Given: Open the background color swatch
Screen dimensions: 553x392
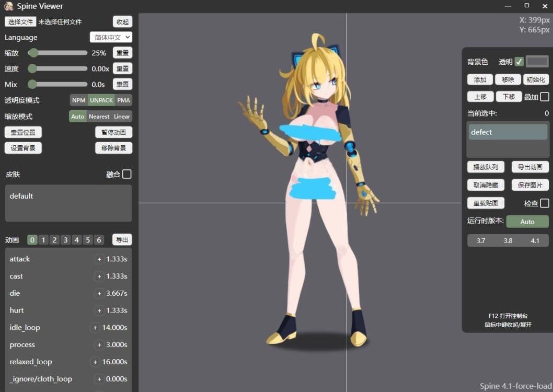Looking at the screenshot, I should pos(537,62).
